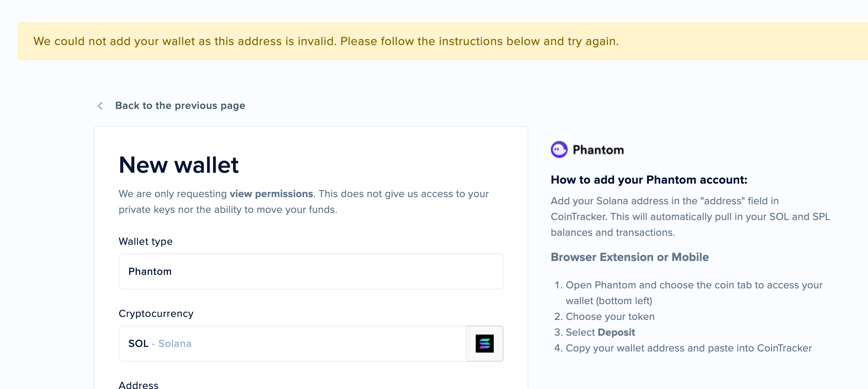The width and height of the screenshot is (868, 389).
Task: Select the Phantom title beside the logo
Action: tap(598, 150)
